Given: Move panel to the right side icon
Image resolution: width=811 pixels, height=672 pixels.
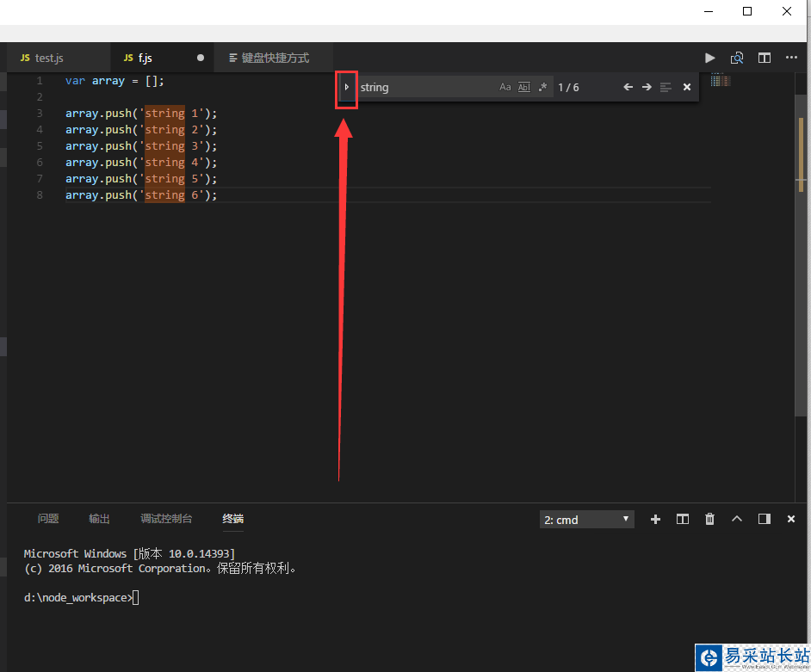Looking at the screenshot, I should click(765, 519).
